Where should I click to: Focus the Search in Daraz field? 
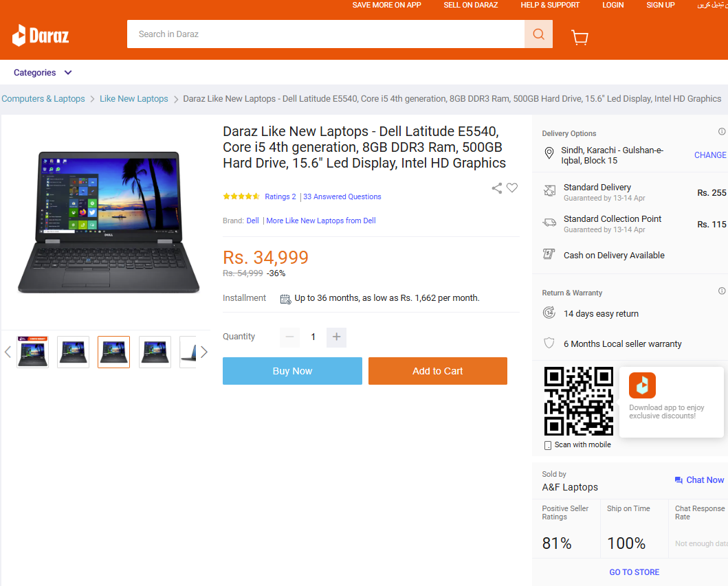point(326,34)
